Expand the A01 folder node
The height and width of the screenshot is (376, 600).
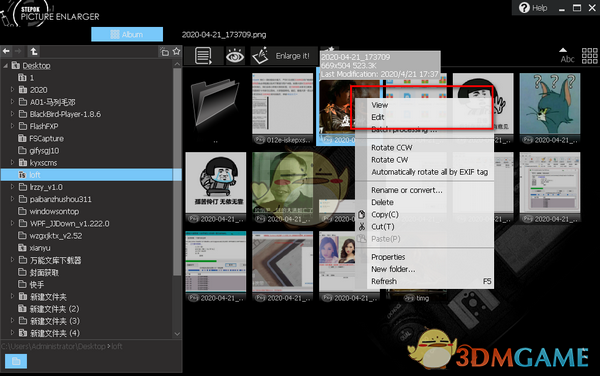[12, 102]
